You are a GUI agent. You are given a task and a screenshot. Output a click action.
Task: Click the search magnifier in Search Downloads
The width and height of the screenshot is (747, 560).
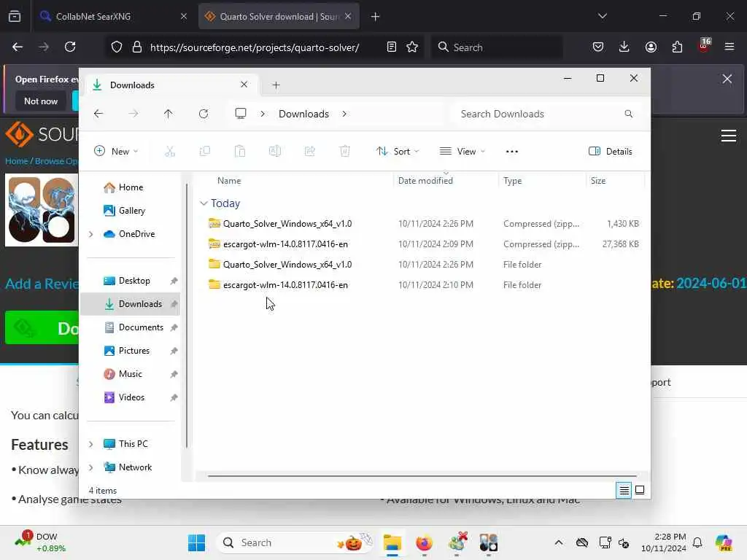628,114
